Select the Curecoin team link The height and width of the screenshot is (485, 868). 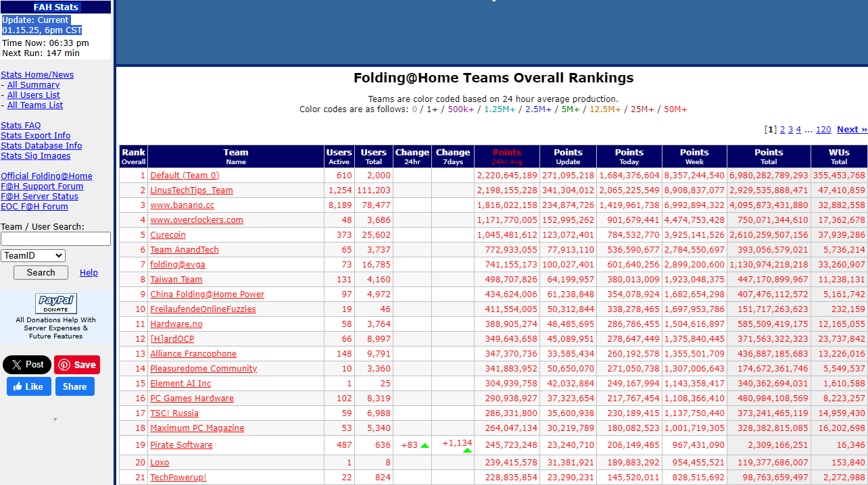pos(168,235)
